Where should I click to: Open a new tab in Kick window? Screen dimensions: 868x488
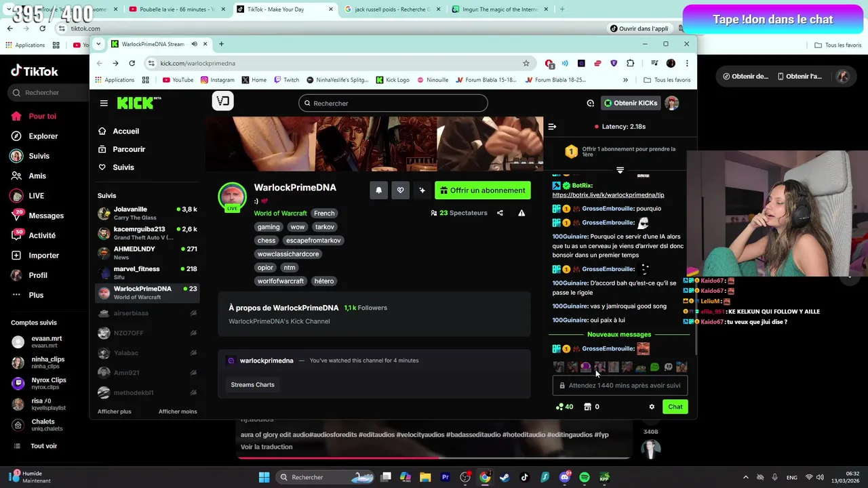click(x=221, y=44)
